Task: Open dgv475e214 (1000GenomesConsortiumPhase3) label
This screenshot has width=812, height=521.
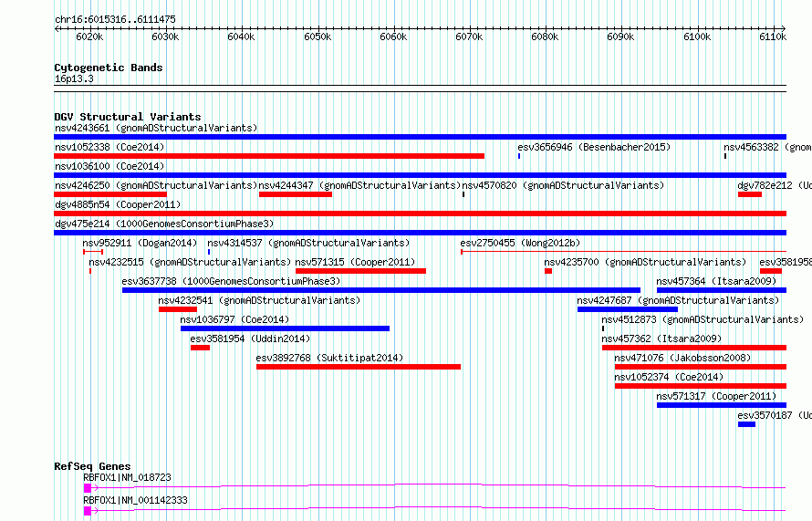Action: (x=164, y=224)
